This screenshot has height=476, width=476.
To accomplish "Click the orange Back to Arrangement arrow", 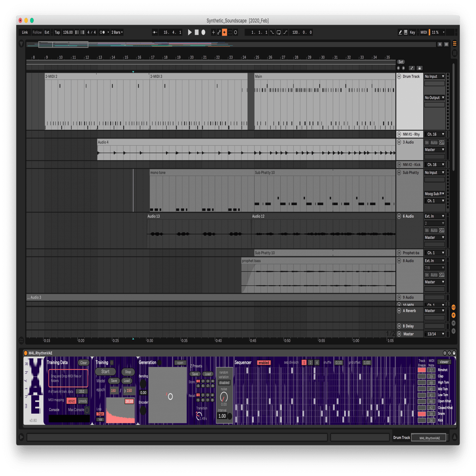I will pyautogui.click(x=224, y=32).
